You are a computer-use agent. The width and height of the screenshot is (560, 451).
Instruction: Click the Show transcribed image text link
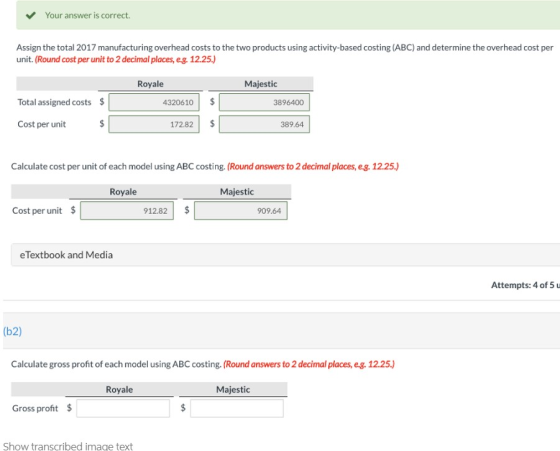coord(68,446)
